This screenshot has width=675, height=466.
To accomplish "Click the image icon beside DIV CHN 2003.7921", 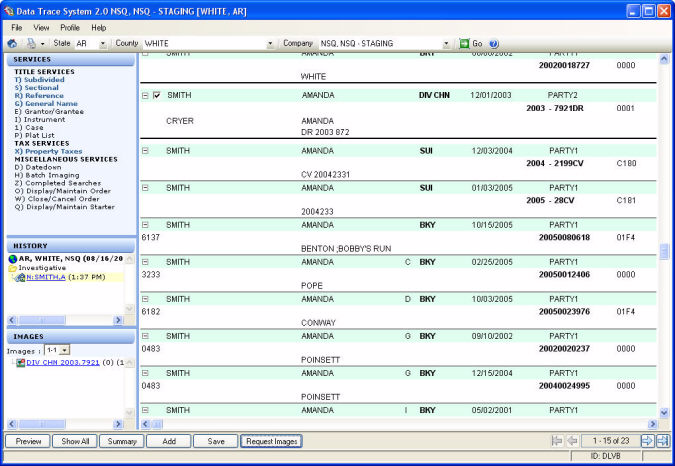I will 20,363.
